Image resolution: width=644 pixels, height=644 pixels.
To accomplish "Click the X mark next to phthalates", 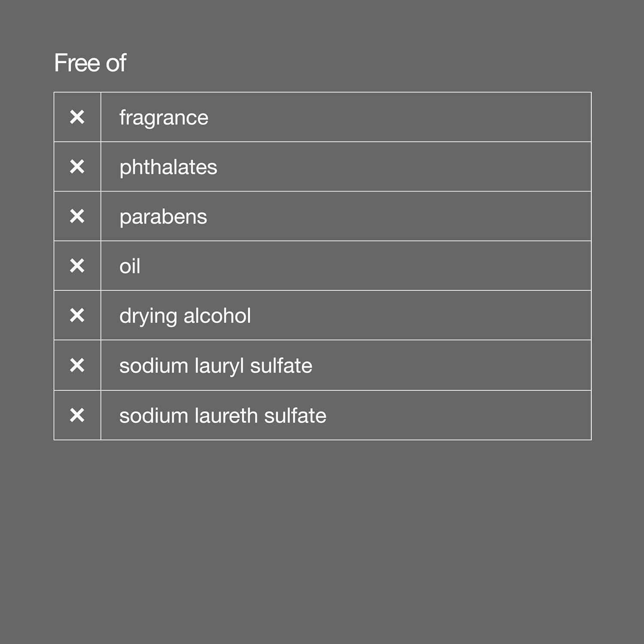I will pyautogui.click(x=77, y=167).
